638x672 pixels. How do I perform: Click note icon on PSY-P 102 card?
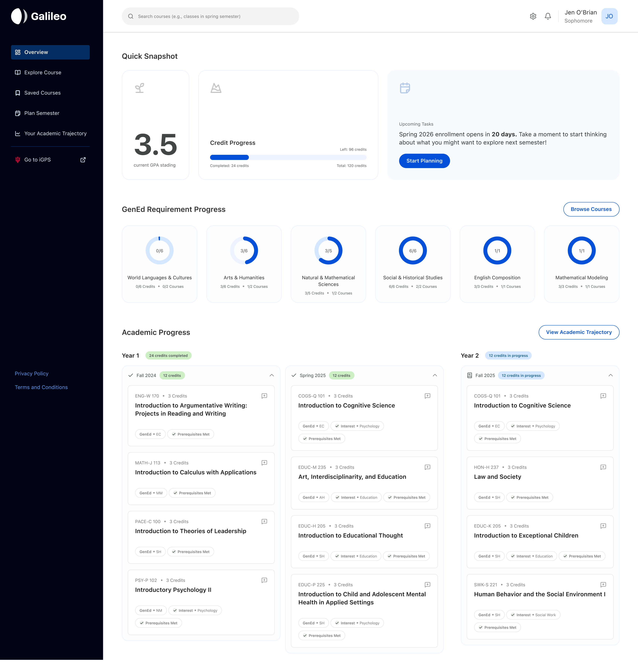(x=264, y=580)
